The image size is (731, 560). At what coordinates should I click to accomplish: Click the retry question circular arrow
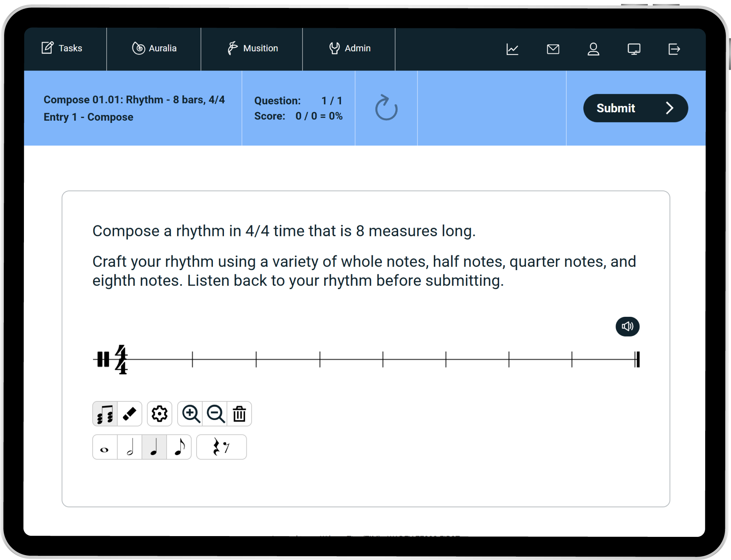click(386, 108)
